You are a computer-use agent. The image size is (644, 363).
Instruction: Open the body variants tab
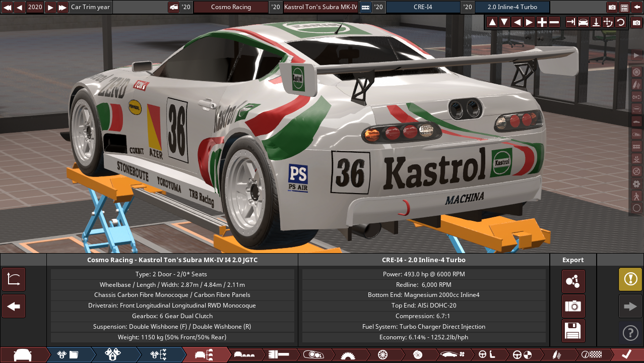pyautogui.click(x=244, y=355)
